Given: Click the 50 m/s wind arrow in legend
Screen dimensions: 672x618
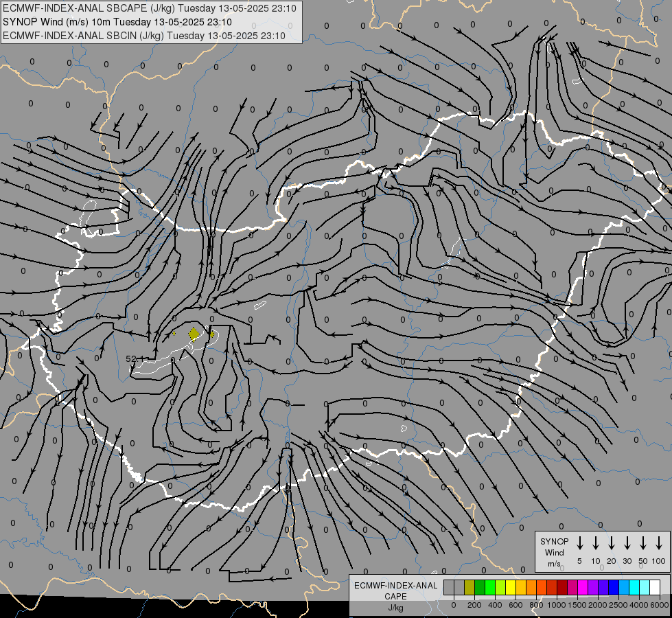Looking at the screenshot, I should (643, 543).
